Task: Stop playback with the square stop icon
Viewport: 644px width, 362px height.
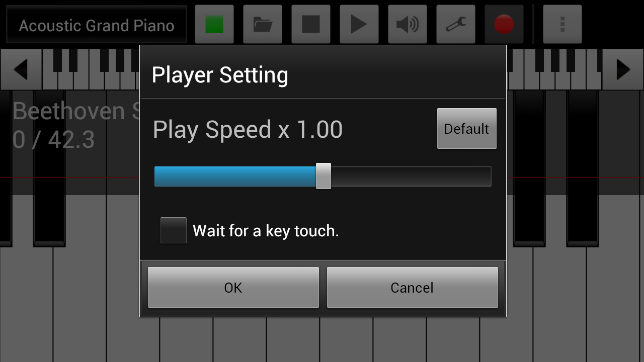Action: point(311,24)
